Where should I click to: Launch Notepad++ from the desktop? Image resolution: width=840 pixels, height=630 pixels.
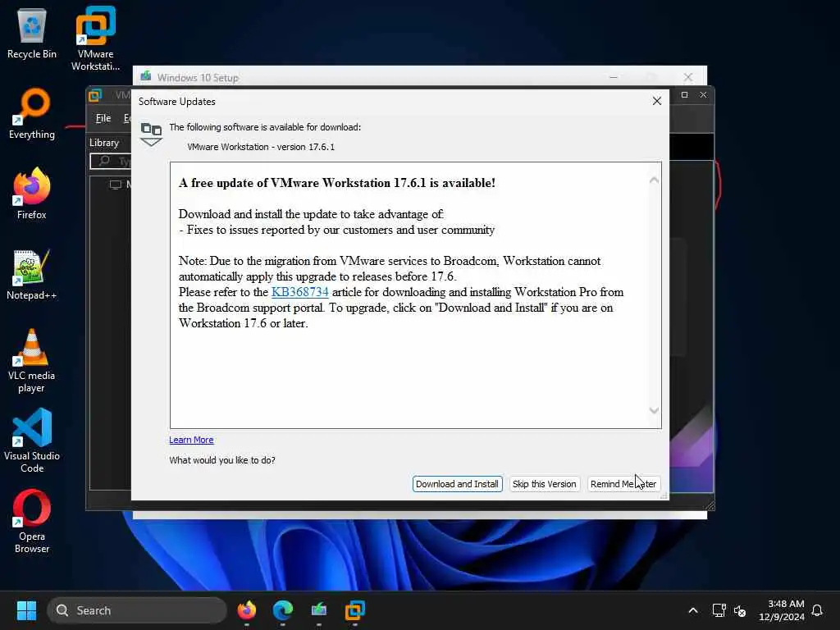coord(32,274)
